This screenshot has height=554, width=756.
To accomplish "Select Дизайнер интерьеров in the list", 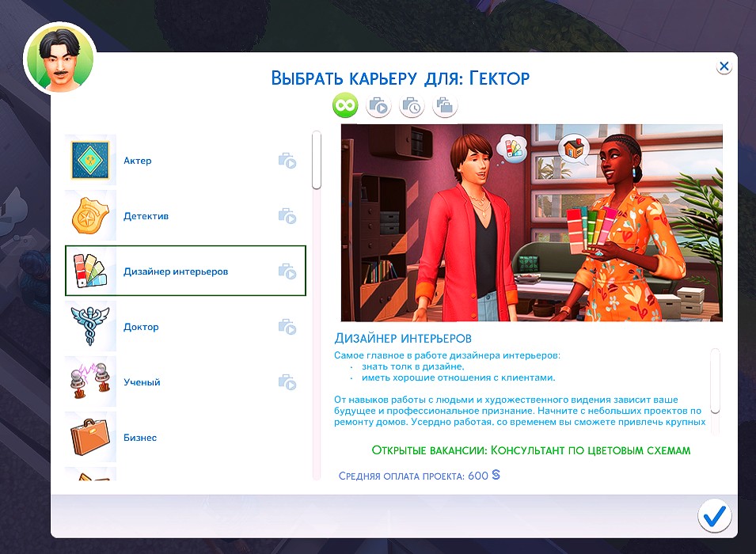I will click(185, 271).
